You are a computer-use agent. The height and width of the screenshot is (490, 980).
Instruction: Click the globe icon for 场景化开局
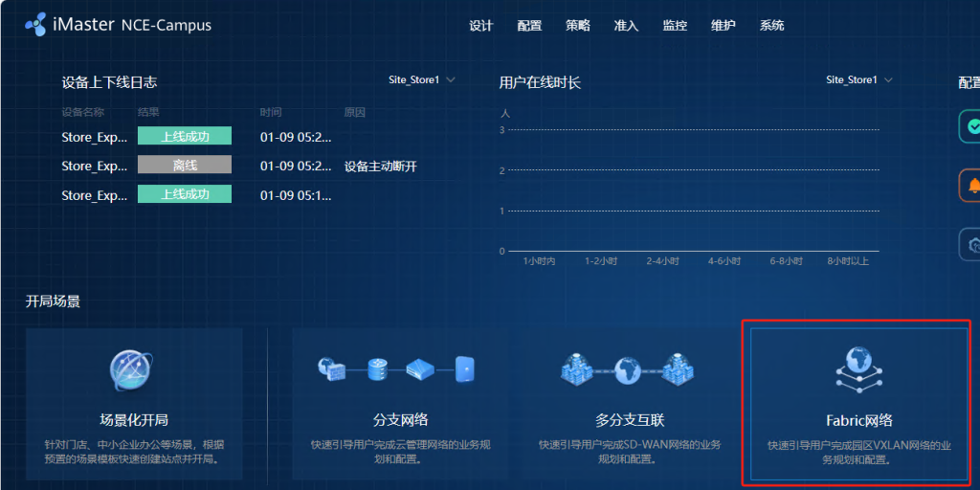coord(132,371)
